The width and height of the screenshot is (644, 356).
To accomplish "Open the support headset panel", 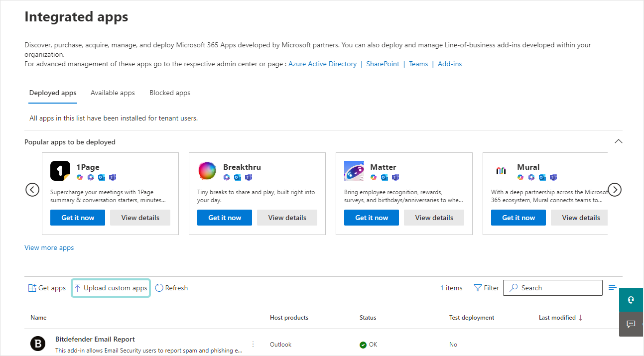I will pyautogui.click(x=631, y=300).
